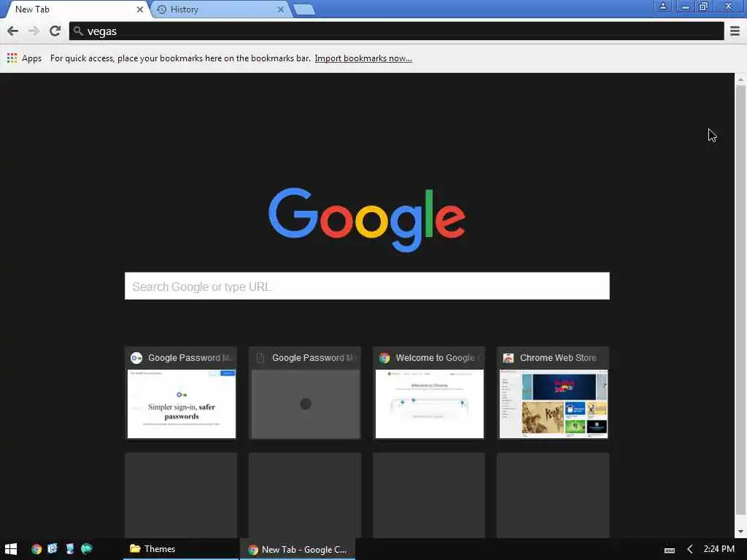Screen dimensions: 747x560
Task: Open a new tab with the tab-strip button
Action: tap(304, 9)
